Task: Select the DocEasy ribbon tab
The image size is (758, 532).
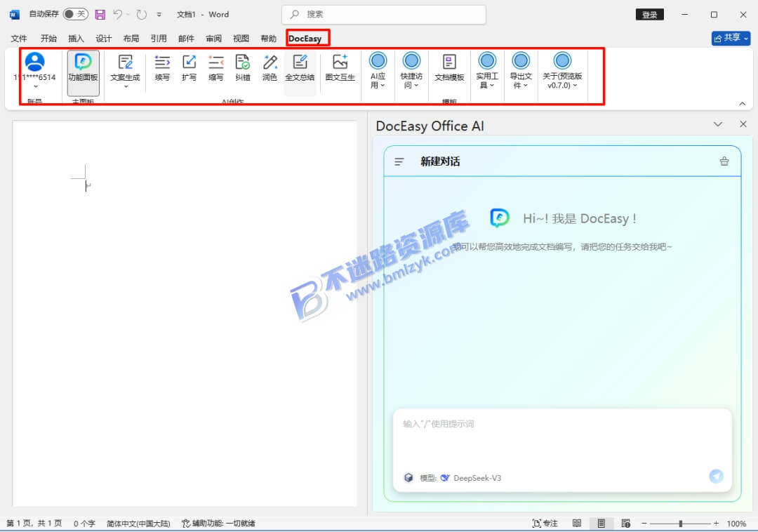Action: tap(305, 38)
